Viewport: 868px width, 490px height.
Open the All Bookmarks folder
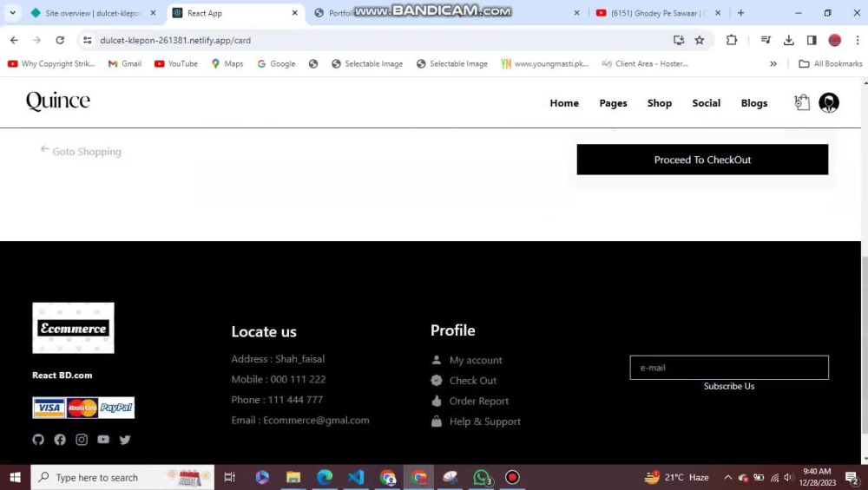pos(831,63)
